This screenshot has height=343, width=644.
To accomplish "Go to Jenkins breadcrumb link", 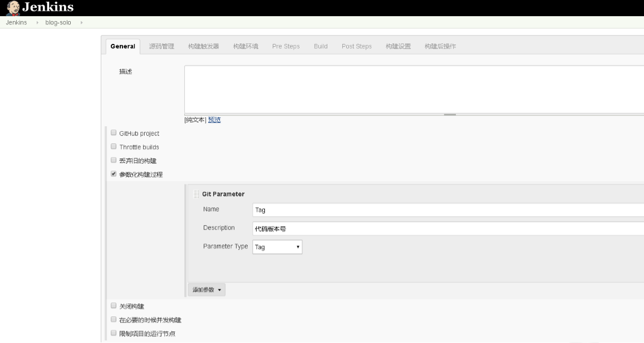I will coord(17,23).
